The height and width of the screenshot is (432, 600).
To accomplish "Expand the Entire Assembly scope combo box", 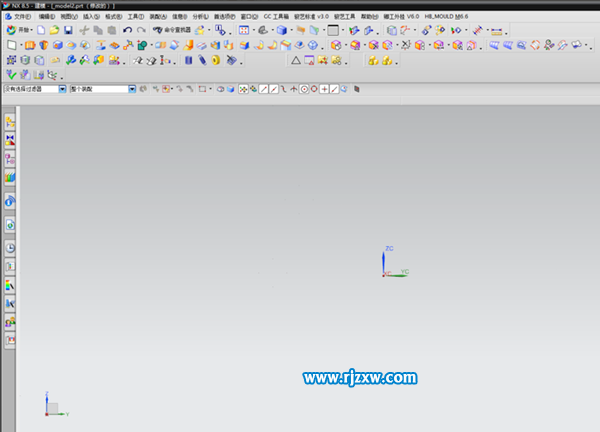I will tap(132, 89).
